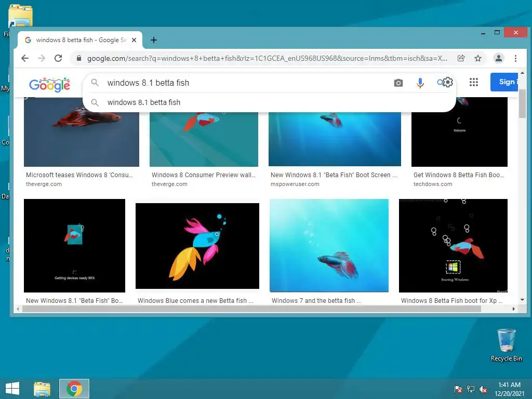The width and height of the screenshot is (532, 399).
Task: Bookmark this page with star icon
Action: pyautogui.click(x=478, y=58)
